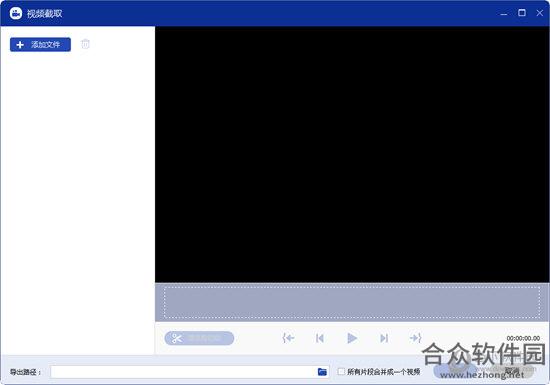Close the 视频截取 window

(x=540, y=13)
